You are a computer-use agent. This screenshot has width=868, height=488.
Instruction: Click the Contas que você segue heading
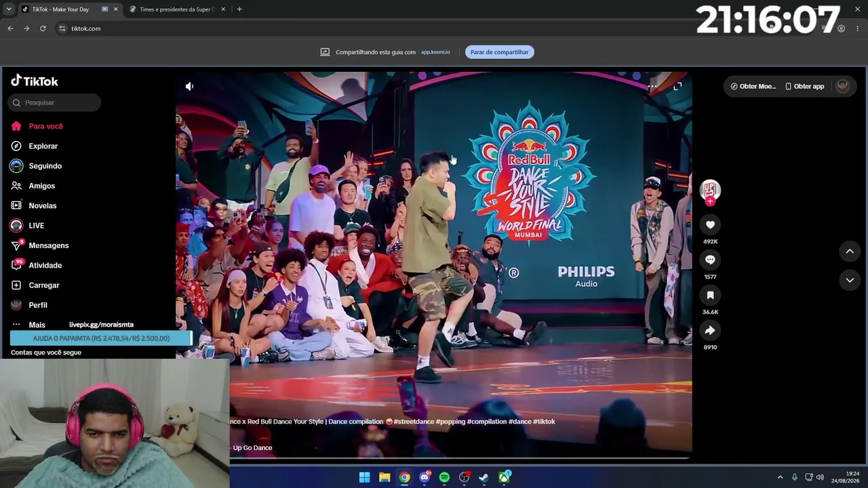pos(46,352)
